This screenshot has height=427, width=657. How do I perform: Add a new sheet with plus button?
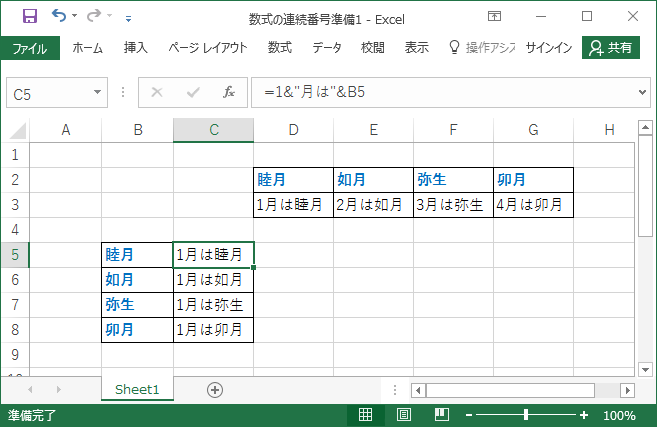click(215, 390)
